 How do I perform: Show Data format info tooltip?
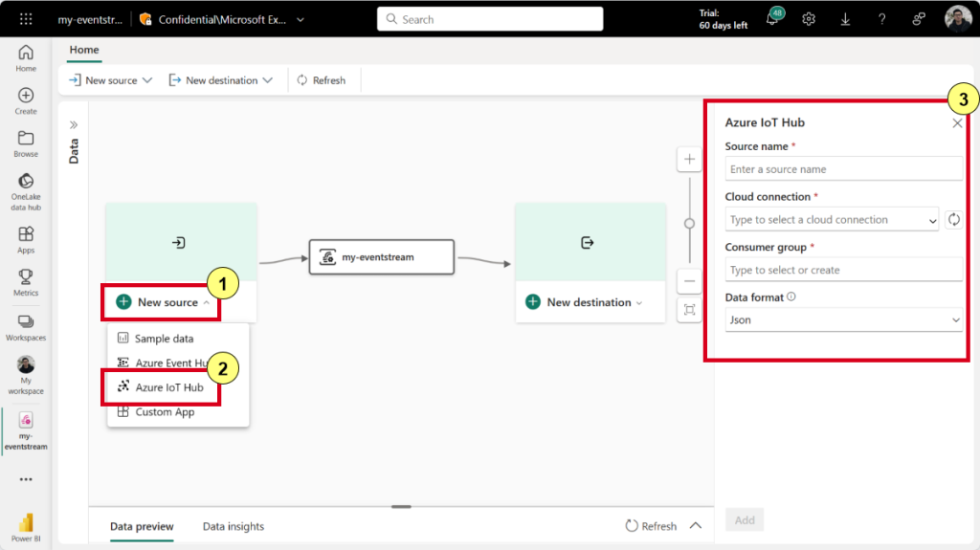pyautogui.click(x=791, y=297)
